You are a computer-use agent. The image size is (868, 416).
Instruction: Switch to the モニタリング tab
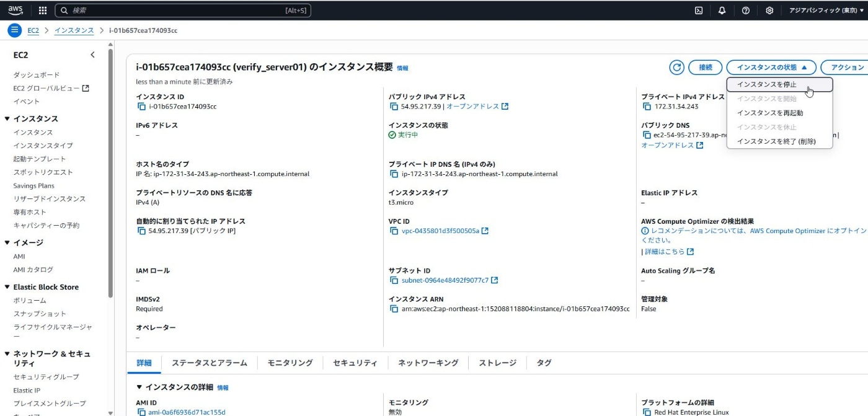point(290,363)
